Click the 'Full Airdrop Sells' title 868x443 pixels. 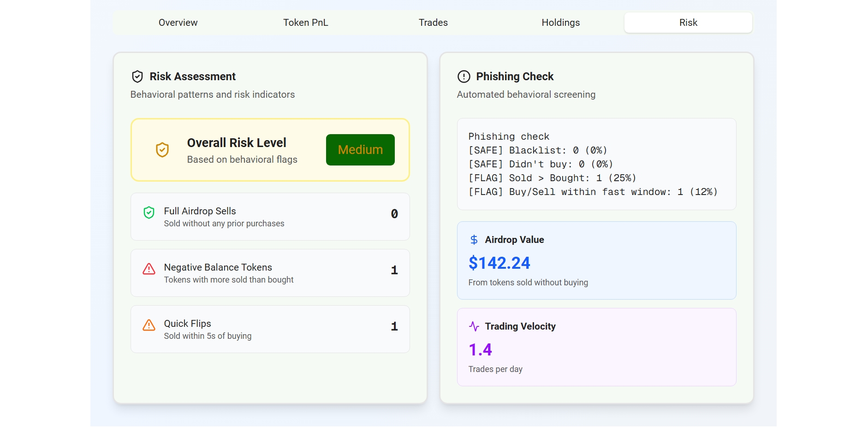(x=200, y=211)
